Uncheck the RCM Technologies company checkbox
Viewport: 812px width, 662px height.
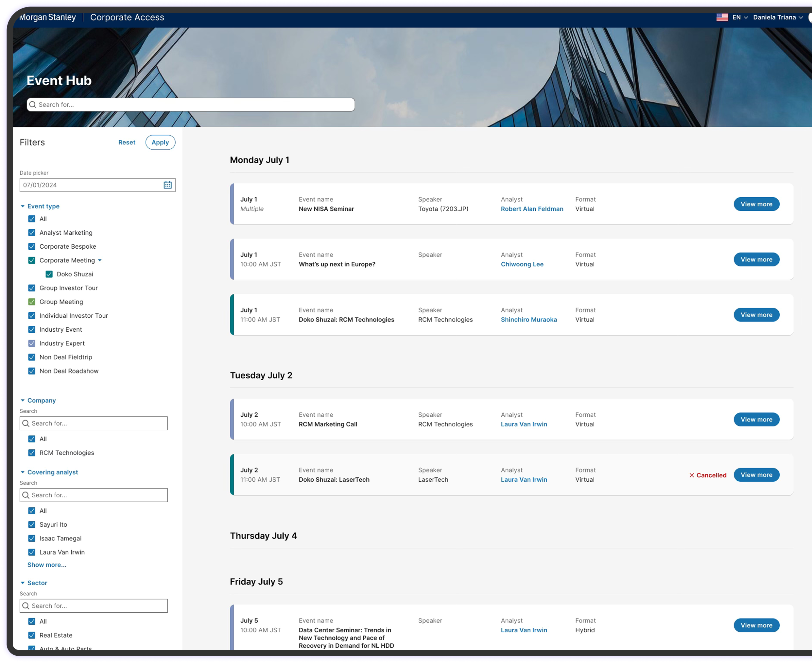[32, 453]
